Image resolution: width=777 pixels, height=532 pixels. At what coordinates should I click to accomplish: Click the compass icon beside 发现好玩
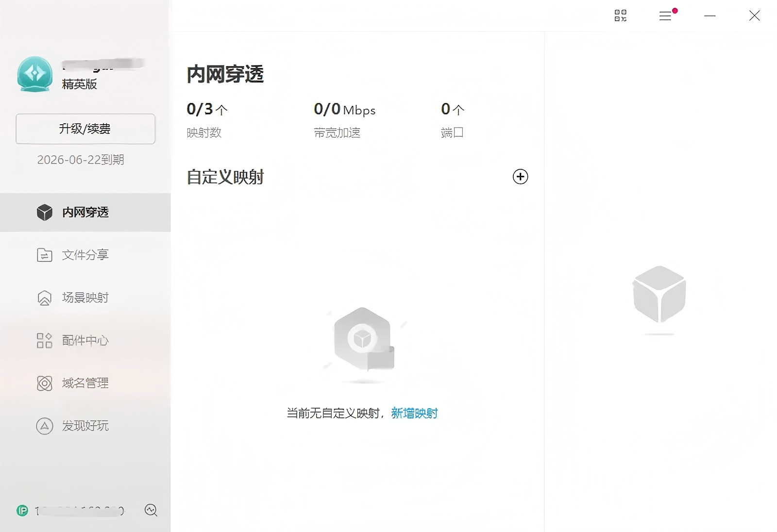point(44,426)
